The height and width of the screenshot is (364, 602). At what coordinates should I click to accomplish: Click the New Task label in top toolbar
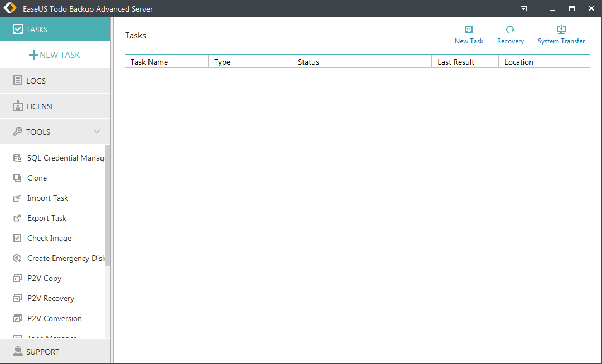coord(469,41)
